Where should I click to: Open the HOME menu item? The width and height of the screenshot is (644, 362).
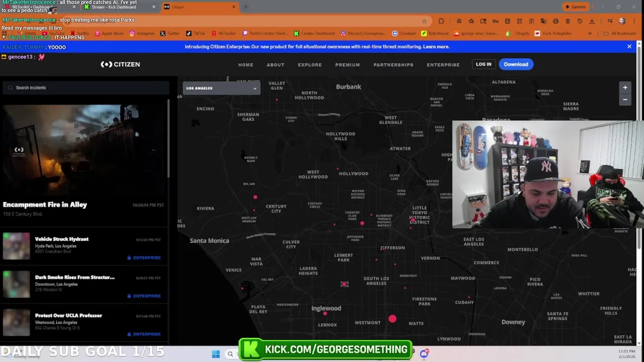point(246,65)
